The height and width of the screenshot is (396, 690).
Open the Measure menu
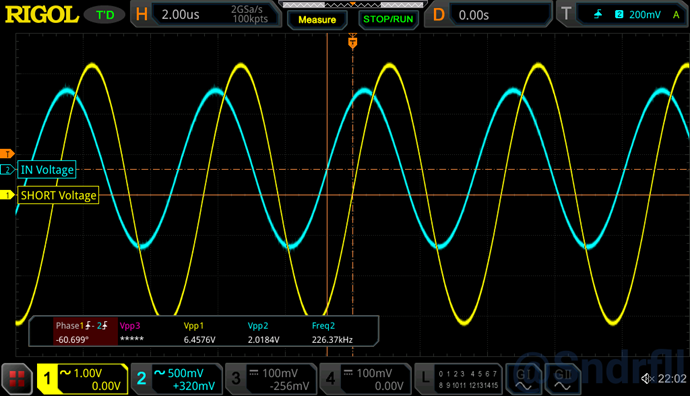(317, 19)
